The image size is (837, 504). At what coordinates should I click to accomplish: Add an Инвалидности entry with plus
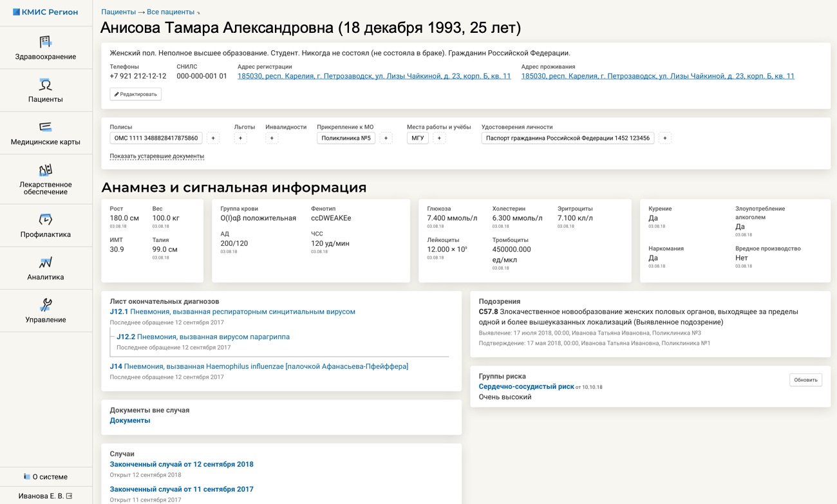click(x=272, y=138)
